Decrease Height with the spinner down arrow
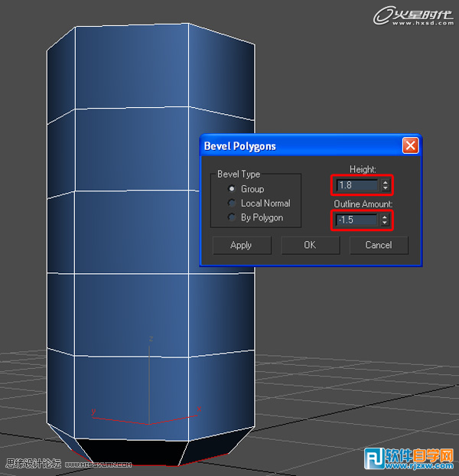 pos(384,188)
